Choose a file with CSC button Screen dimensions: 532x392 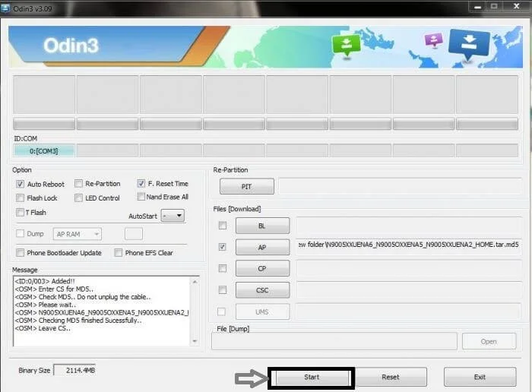[x=262, y=290]
